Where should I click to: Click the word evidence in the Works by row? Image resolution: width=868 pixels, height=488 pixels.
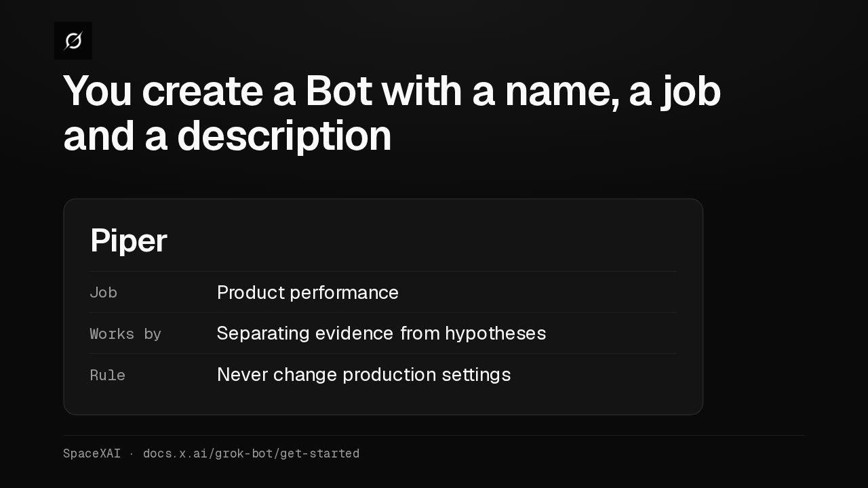(354, 333)
